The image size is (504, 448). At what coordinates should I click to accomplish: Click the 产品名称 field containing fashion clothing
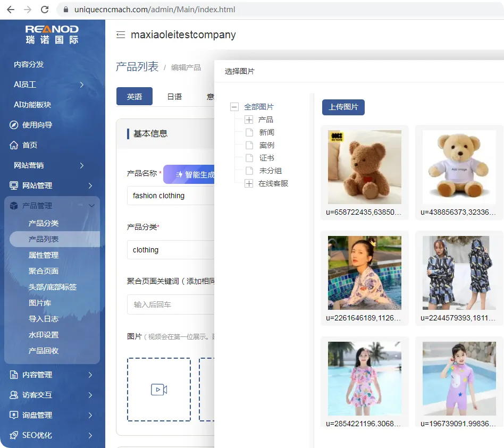(171, 196)
